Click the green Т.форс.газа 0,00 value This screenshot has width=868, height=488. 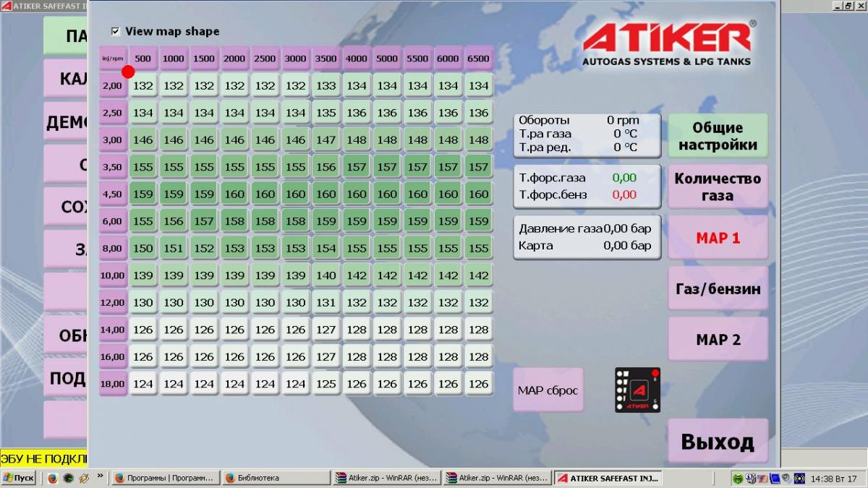[x=624, y=178]
